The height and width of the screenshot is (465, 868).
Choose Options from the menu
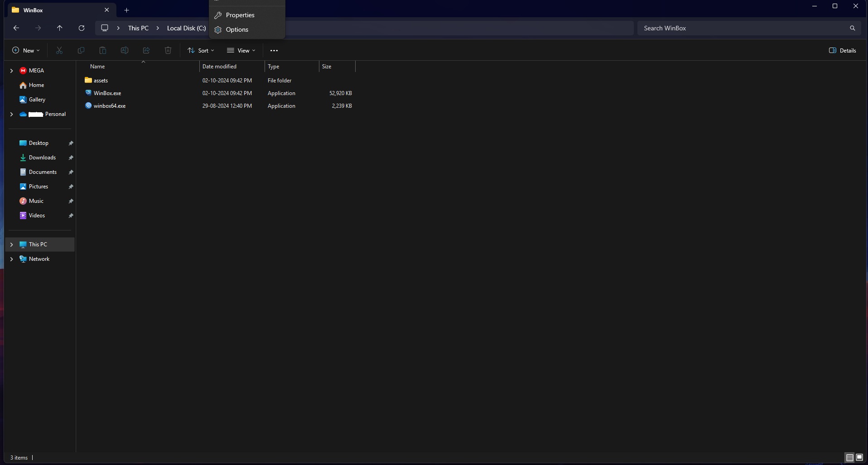[x=247, y=29]
